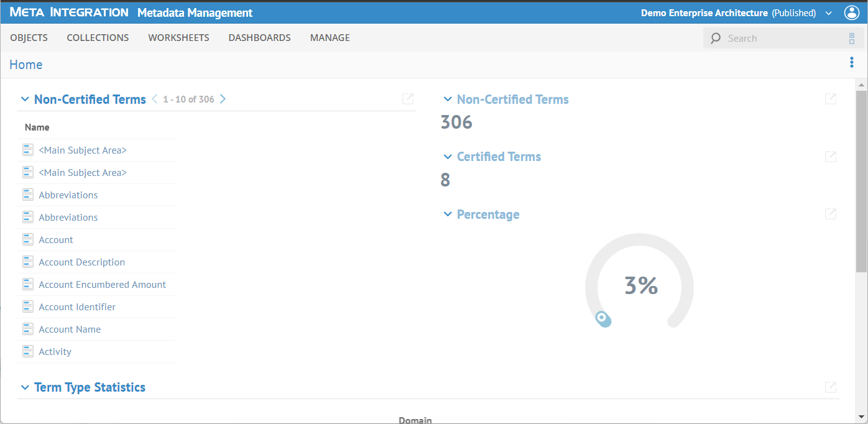Collapse the Non-Certified Terms list section
The image size is (868, 424).
click(25, 99)
